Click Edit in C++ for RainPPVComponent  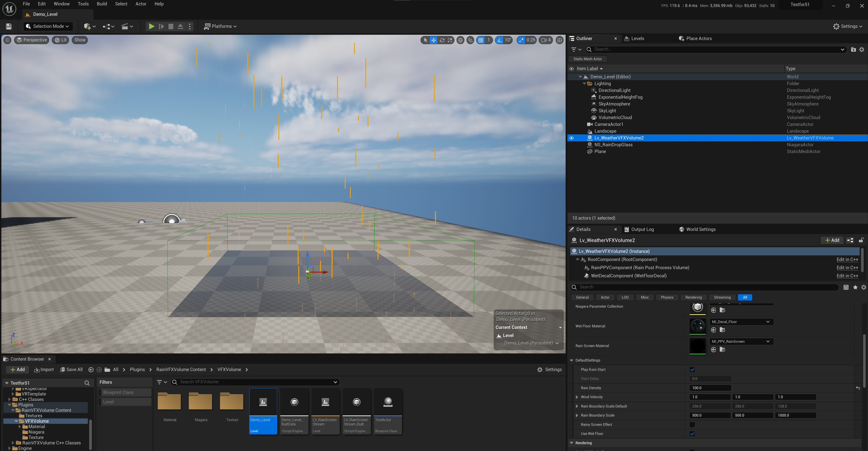847,268
